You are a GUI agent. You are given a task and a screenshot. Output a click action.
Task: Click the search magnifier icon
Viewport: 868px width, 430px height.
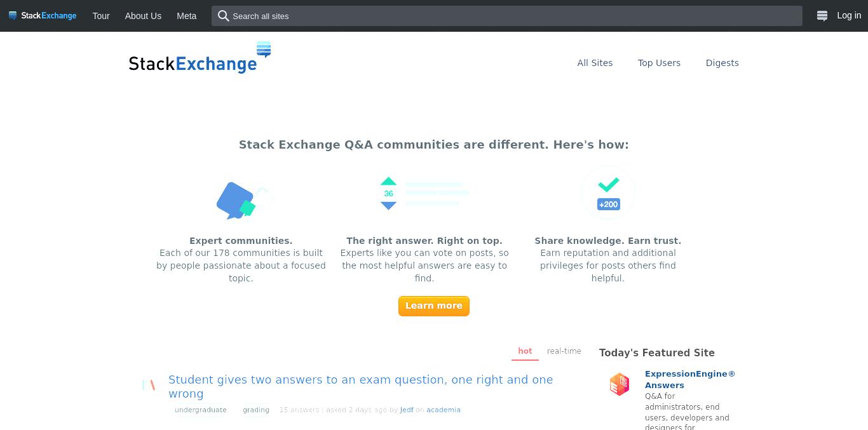pos(223,16)
